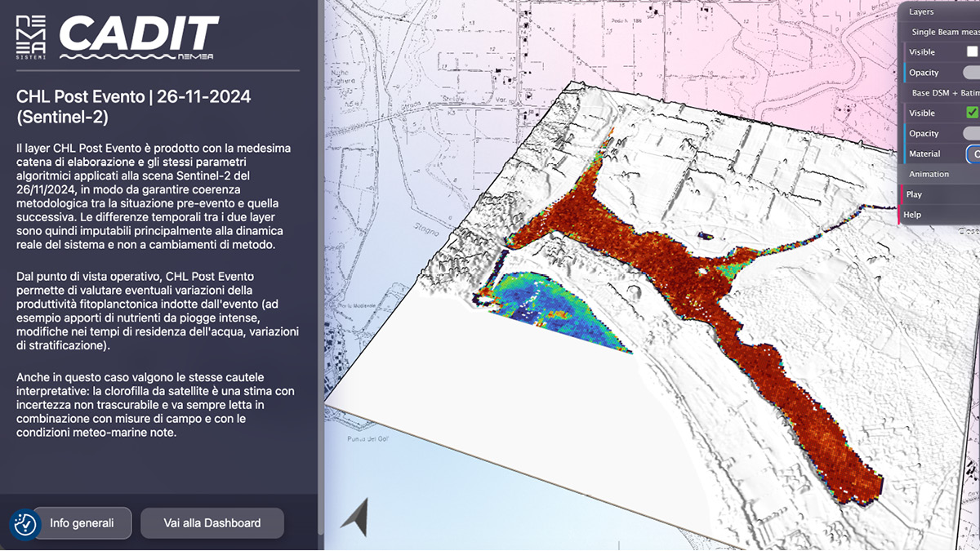Click the CADIT logo
The height and width of the screenshot is (551, 980).
(x=139, y=37)
